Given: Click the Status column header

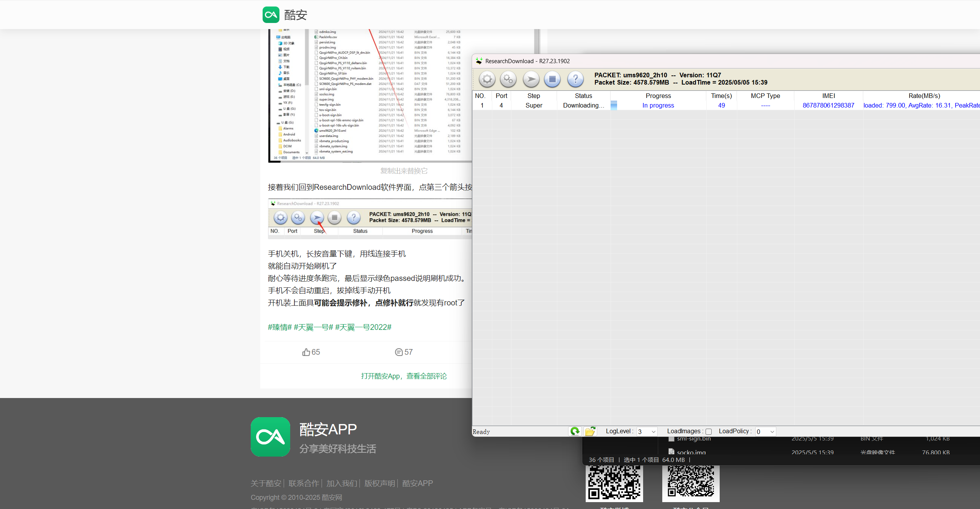Looking at the screenshot, I should 583,96.
